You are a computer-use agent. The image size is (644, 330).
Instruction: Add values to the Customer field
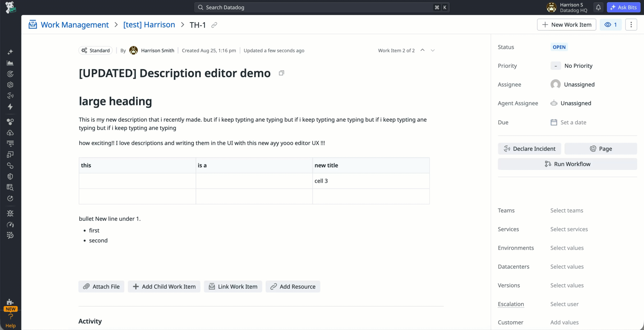565,323
